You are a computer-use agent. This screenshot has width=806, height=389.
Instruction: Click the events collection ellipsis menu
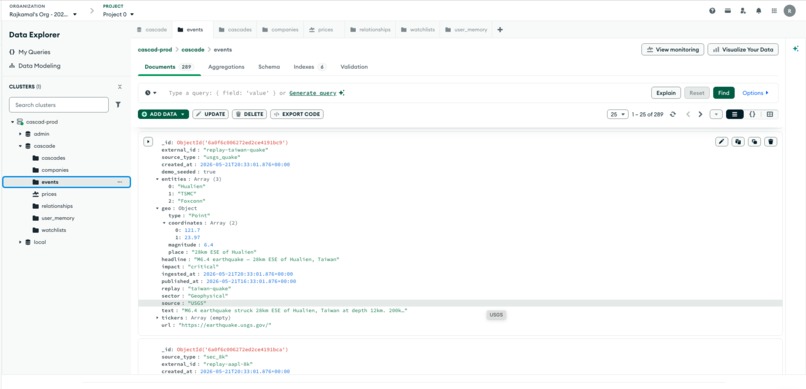click(120, 182)
